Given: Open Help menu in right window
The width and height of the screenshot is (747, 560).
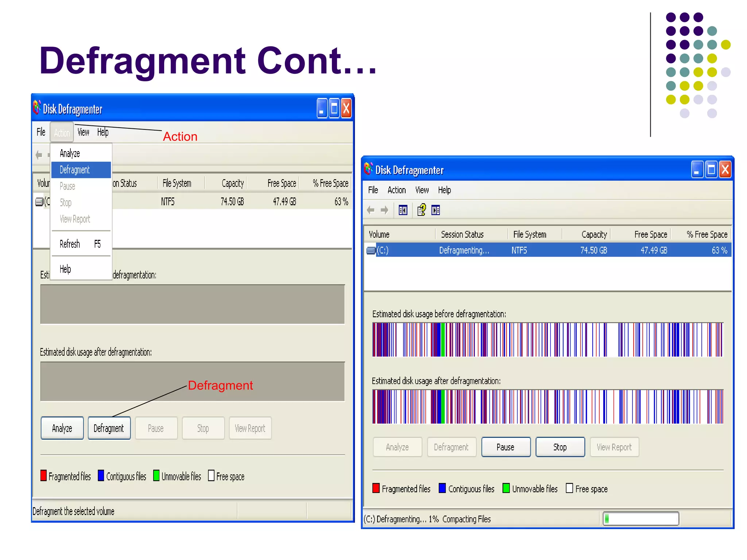Looking at the screenshot, I should coord(444,190).
